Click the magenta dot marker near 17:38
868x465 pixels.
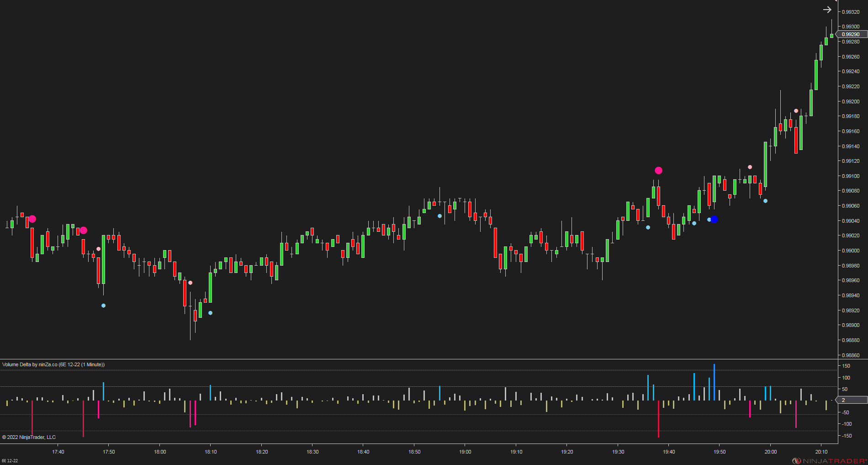32,219
